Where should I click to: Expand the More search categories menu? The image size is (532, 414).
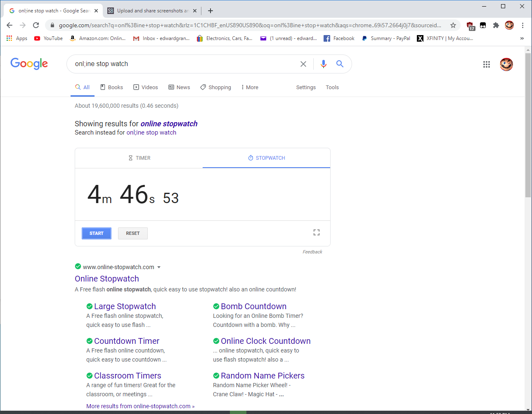pos(250,88)
